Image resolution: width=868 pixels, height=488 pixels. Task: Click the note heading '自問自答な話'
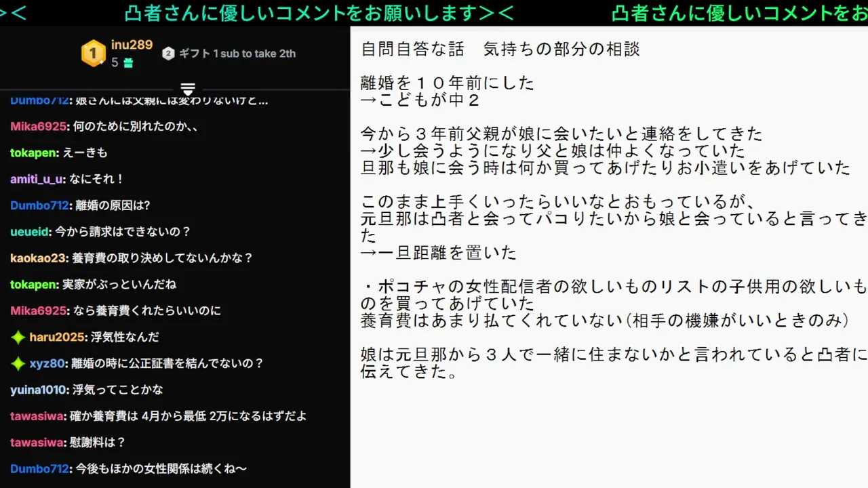(x=412, y=49)
